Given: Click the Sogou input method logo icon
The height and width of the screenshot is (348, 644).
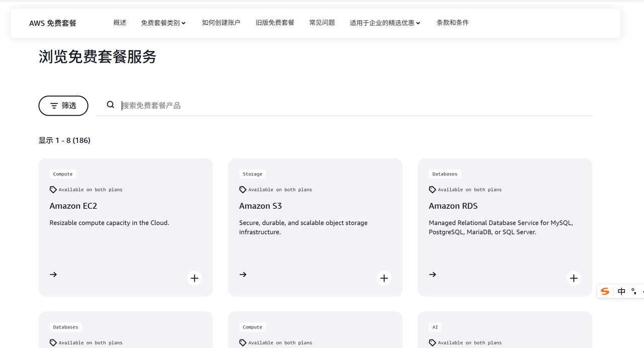Looking at the screenshot, I should [x=605, y=291].
